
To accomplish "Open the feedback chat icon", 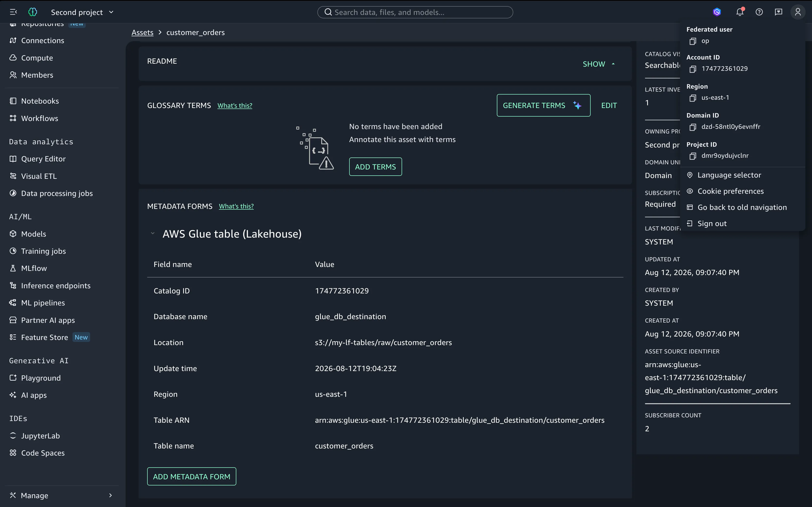I will pyautogui.click(x=778, y=12).
